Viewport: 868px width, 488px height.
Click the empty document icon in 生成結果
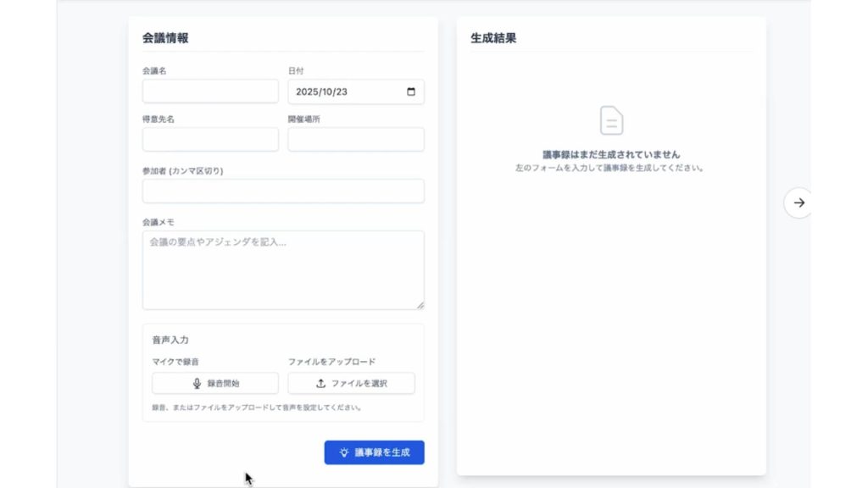tap(611, 120)
